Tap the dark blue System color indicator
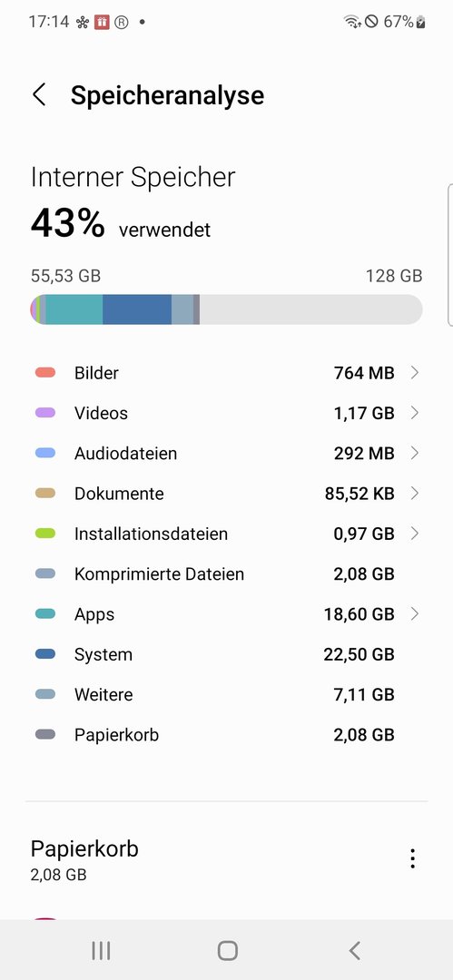Screen dimensions: 453x980 click(45, 654)
